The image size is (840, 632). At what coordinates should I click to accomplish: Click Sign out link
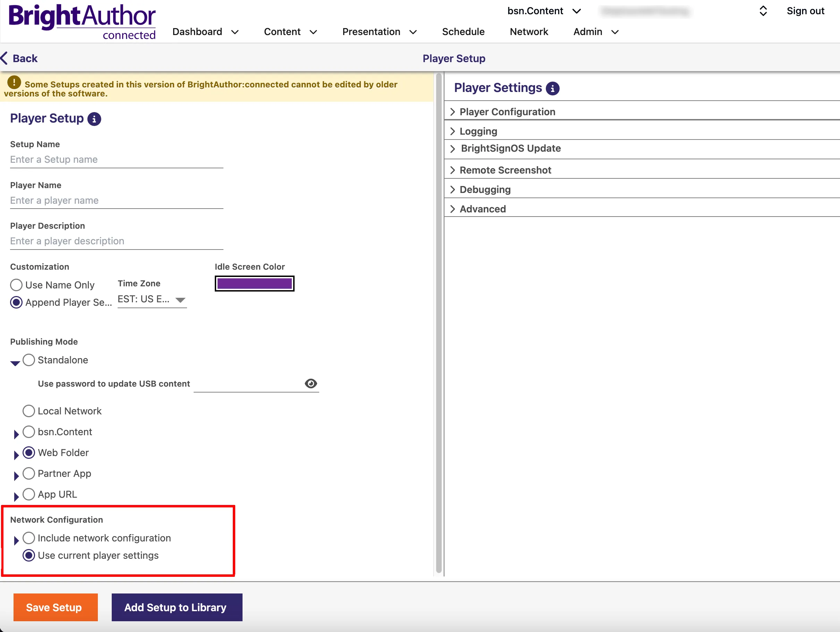tap(805, 11)
